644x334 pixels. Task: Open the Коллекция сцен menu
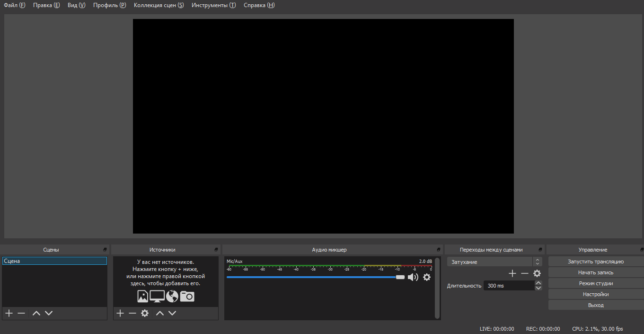pyautogui.click(x=159, y=5)
